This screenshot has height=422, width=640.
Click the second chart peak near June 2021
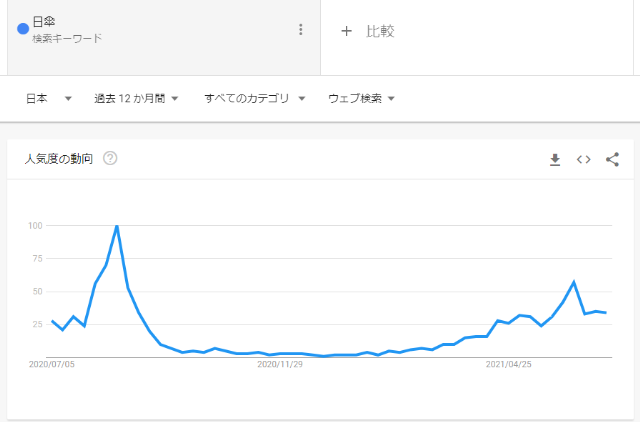(574, 282)
